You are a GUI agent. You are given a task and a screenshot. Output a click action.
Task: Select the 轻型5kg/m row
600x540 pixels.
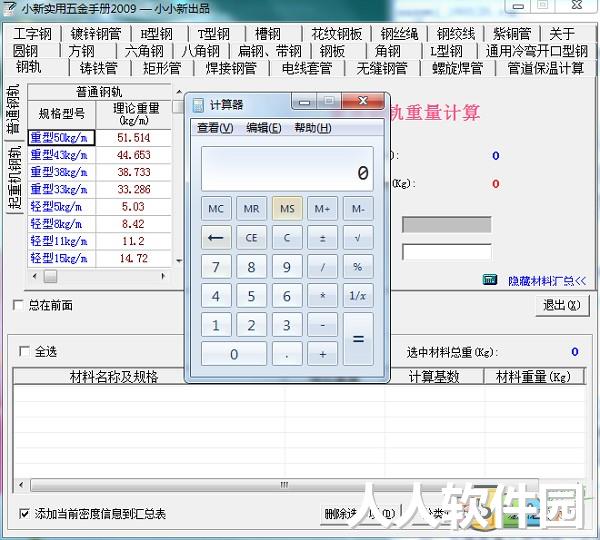click(x=99, y=207)
